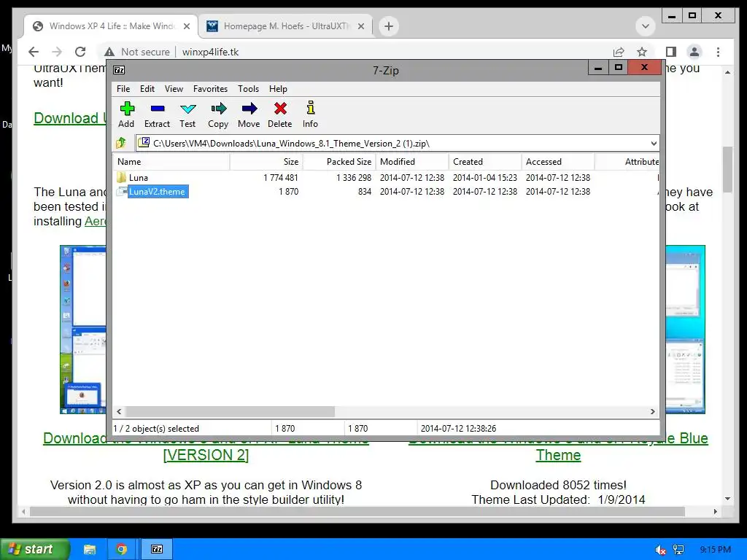
Task: Click the red Delete icon
Action: pyautogui.click(x=280, y=109)
